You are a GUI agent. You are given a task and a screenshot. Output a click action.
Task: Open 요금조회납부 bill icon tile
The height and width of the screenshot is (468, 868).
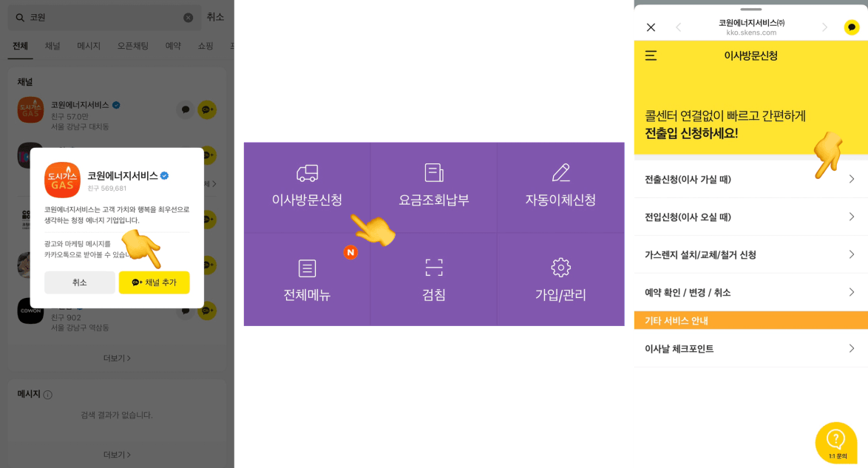point(434,187)
